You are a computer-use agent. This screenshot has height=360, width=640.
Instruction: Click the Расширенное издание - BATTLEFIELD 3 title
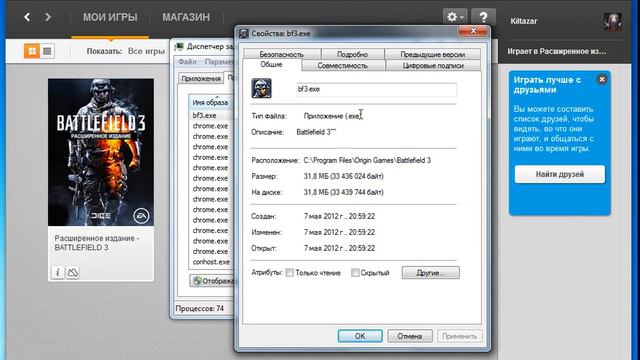pyautogui.click(x=97, y=243)
